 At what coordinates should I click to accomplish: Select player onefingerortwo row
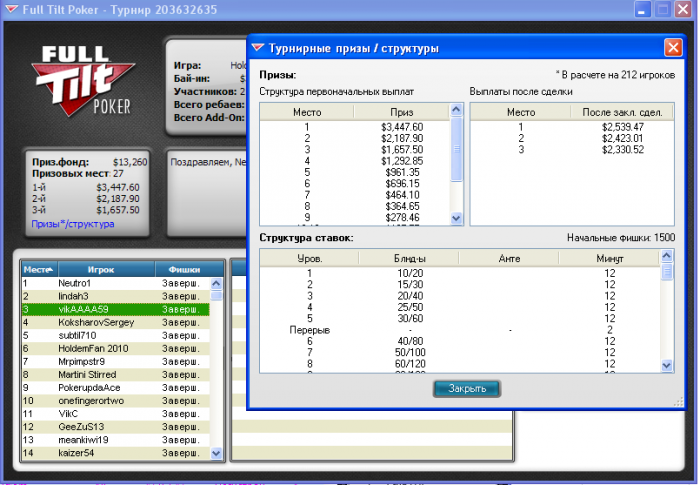point(116,401)
